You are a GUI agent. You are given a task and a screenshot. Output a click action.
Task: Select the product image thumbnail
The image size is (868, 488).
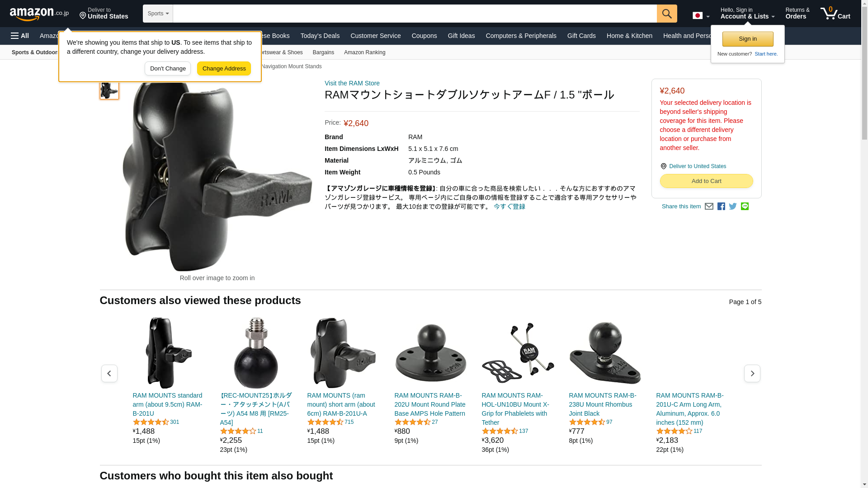coord(109,89)
